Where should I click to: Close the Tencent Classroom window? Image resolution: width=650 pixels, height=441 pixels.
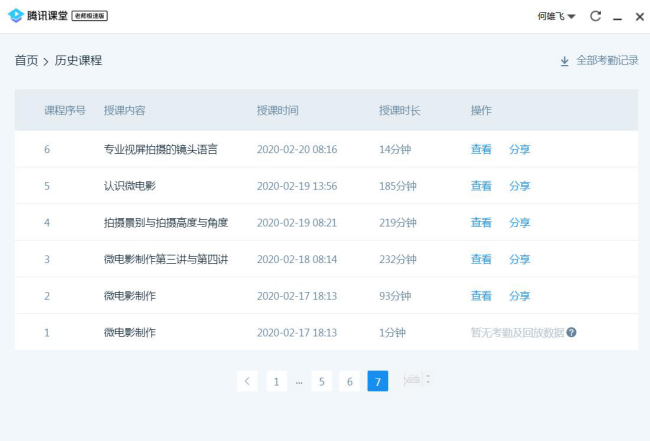point(639,16)
